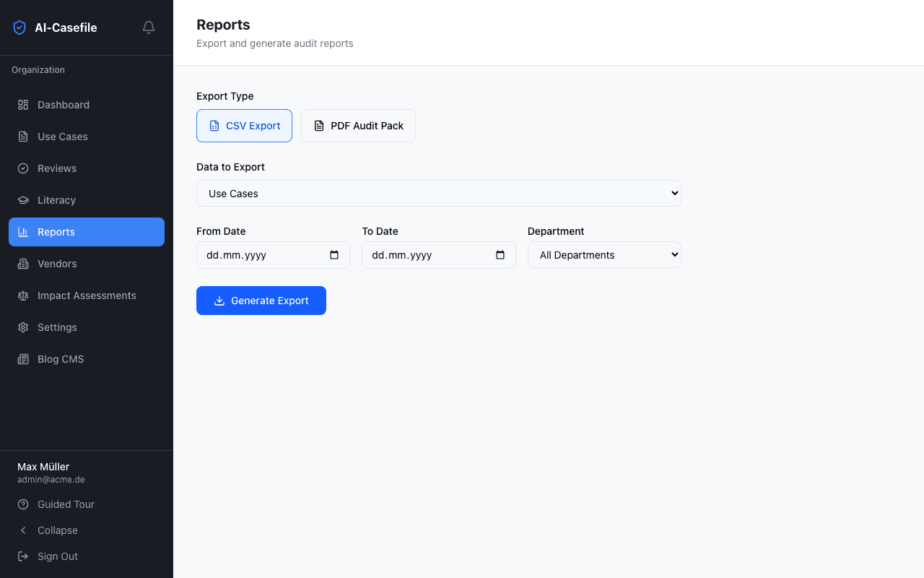This screenshot has height=578, width=924.
Task: Open the From Date calendar picker
Action: pyautogui.click(x=334, y=254)
